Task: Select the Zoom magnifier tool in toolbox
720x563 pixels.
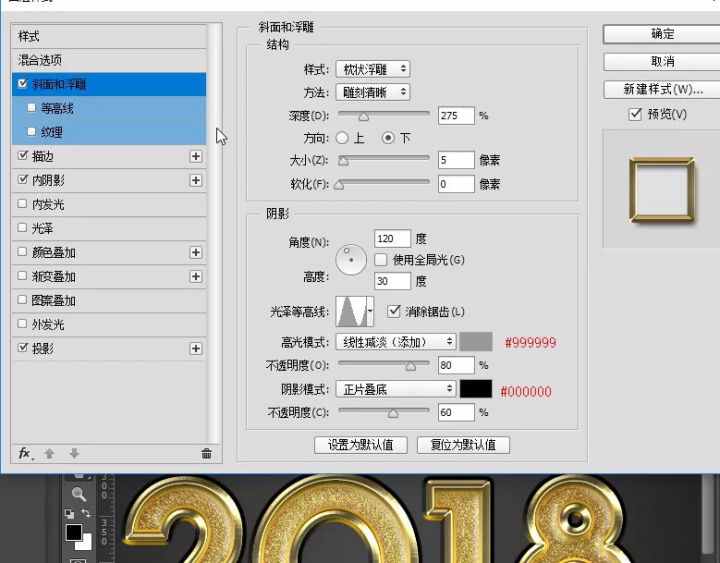Action: [x=79, y=494]
